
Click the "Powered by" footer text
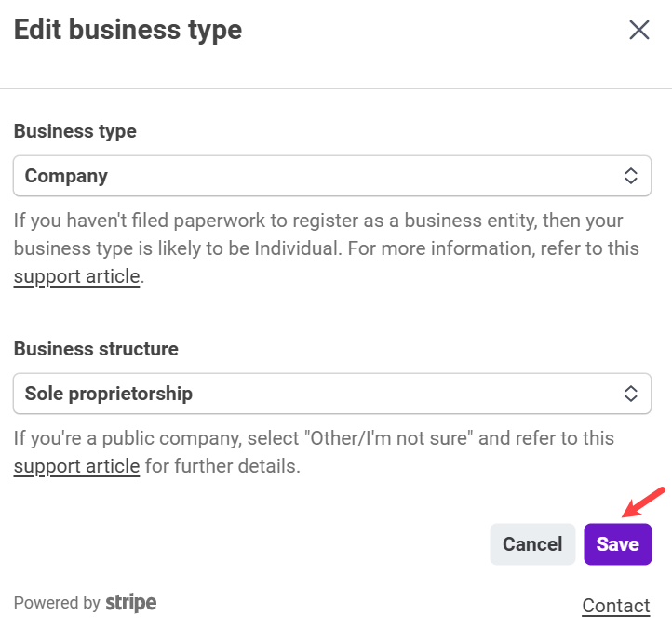point(57,603)
